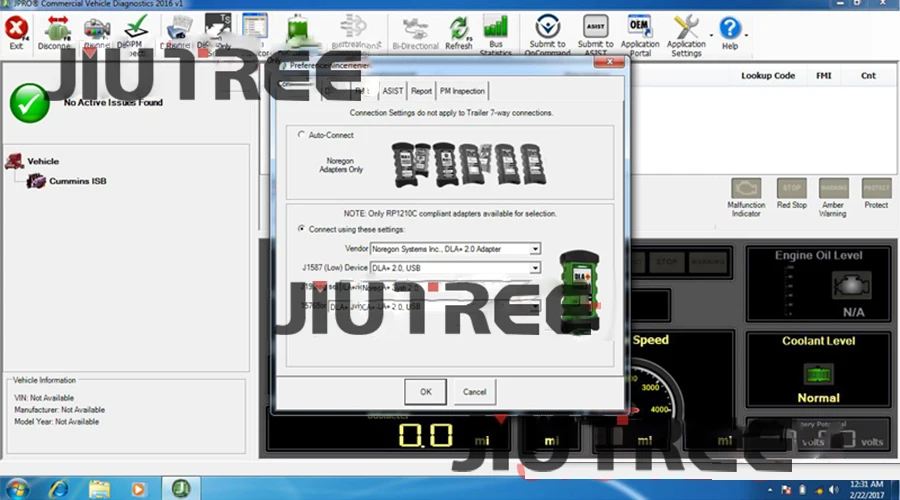Click the PM Inspect checkmark toolbar icon
This screenshot has height=500, width=900.
click(x=137, y=26)
